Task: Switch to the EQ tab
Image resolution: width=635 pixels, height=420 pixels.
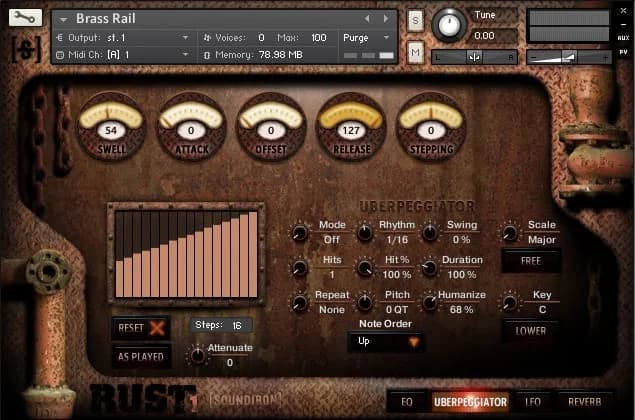Action: coord(406,401)
